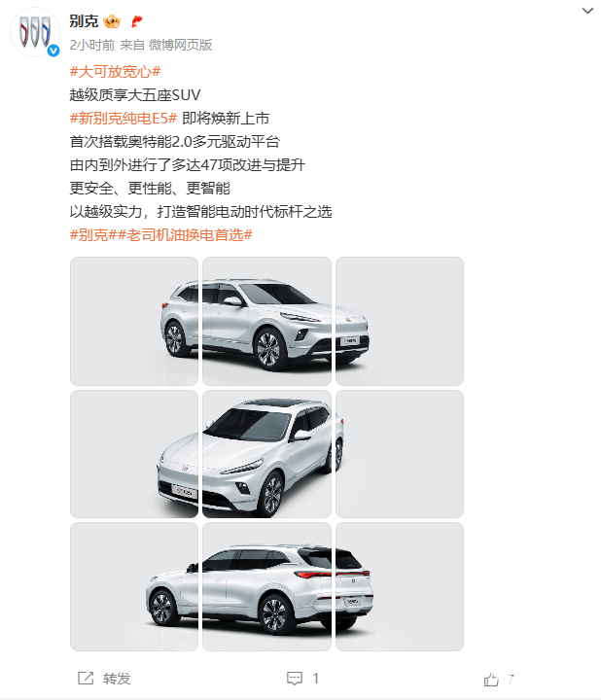Click the 2小时前 post timestamp
Screen dimensions: 601x700
(92, 45)
